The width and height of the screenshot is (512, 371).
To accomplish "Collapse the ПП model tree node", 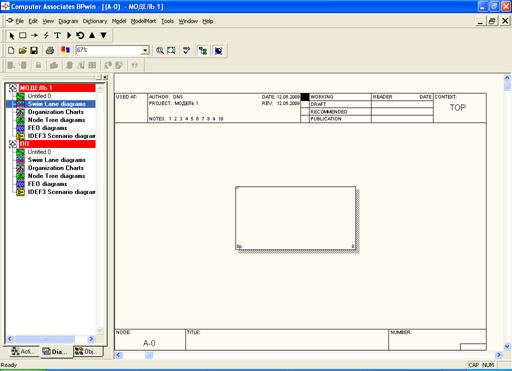I will 13,144.
